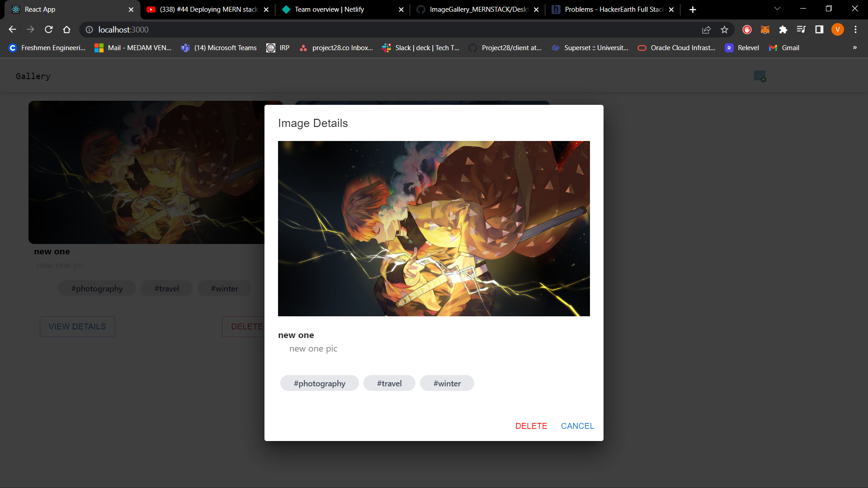868x488 pixels.
Task: Open the Relevel bookmark
Action: (x=742, y=47)
